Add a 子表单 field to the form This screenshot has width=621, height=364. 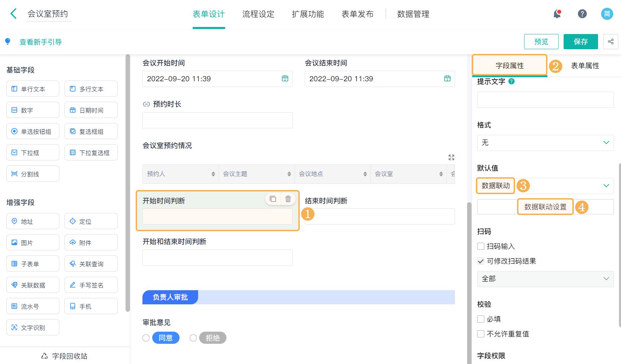(x=32, y=264)
